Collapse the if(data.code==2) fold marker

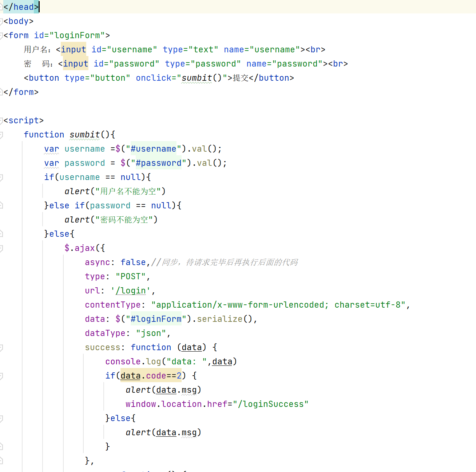coord(1,376)
